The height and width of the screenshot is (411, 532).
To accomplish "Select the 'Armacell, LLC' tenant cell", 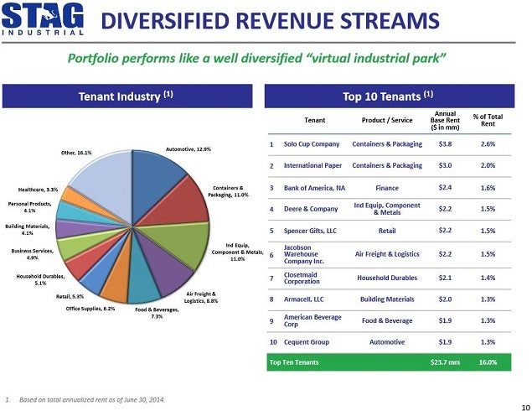I will point(303,299).
